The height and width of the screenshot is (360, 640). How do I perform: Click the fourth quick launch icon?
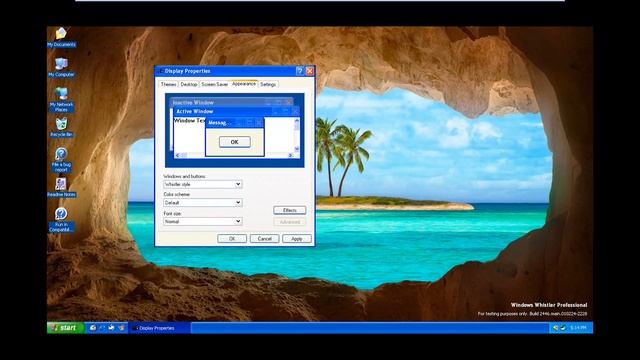coord(121,328)
